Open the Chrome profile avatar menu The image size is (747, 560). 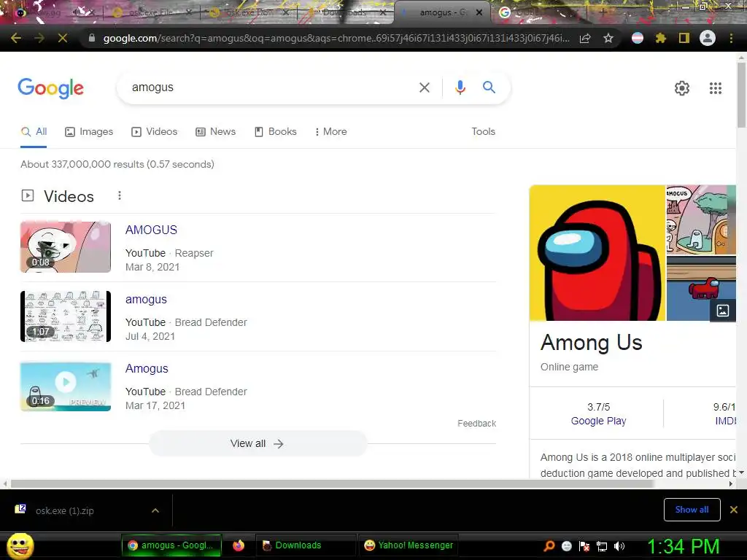coord(708,38)
